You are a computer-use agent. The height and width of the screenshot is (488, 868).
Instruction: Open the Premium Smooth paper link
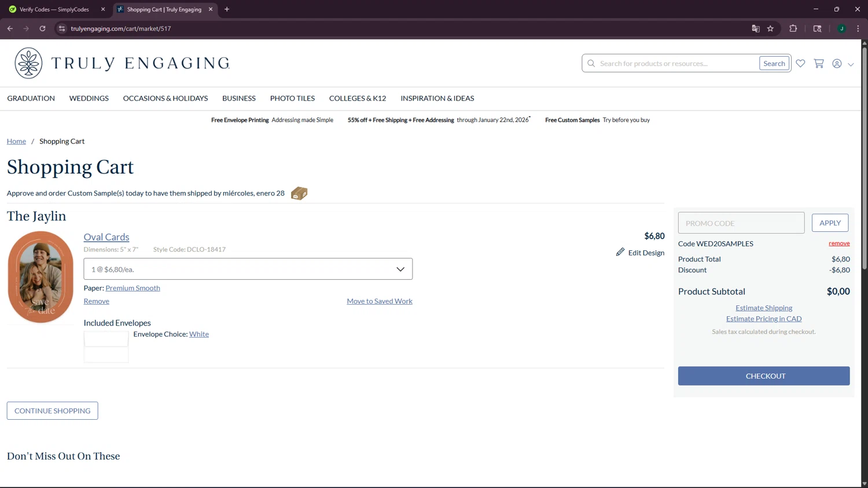pos(133,288)
